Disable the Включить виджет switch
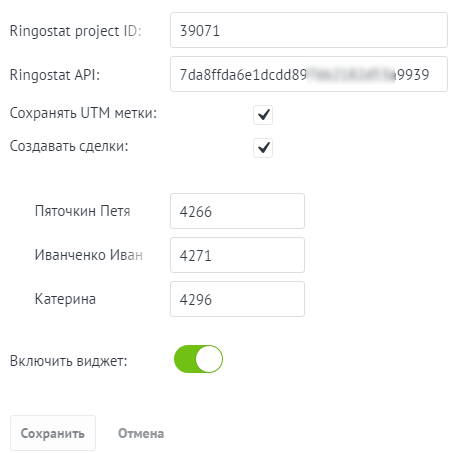This screenshot has width=461, height=453. 198,359
